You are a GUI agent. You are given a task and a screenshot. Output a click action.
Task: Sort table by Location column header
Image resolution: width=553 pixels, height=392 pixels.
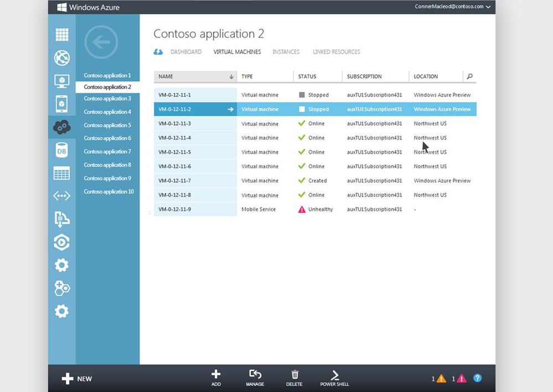[x=436, y=76]
